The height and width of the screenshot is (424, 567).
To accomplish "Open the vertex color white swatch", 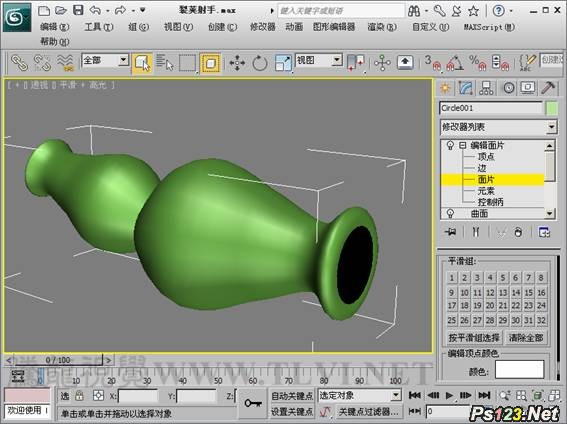I will 519,369.
